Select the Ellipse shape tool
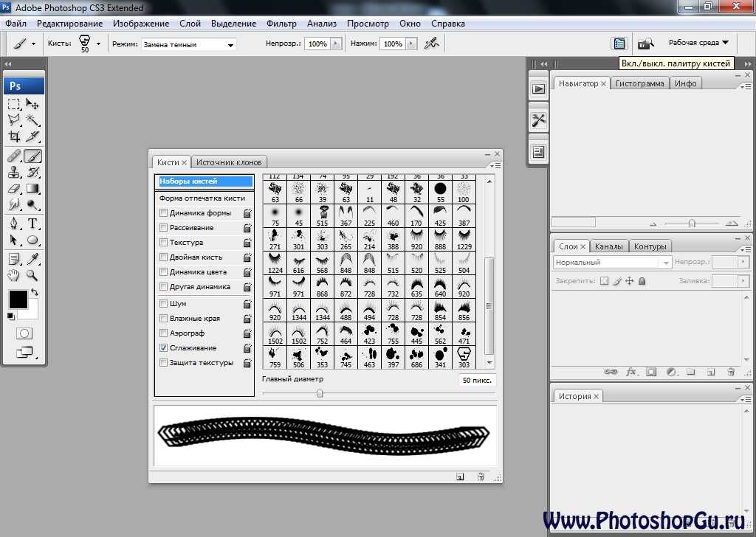Viewport: 756px width, 537px height. [32, 240]
